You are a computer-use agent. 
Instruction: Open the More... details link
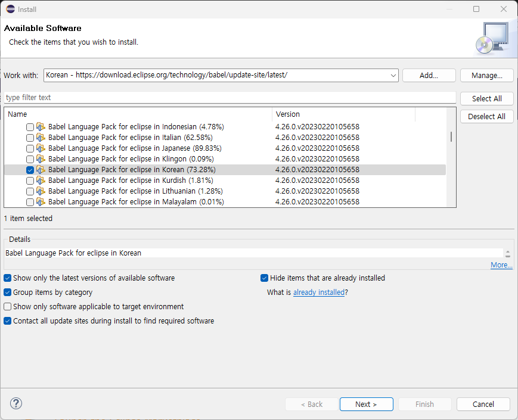[501, 265]
